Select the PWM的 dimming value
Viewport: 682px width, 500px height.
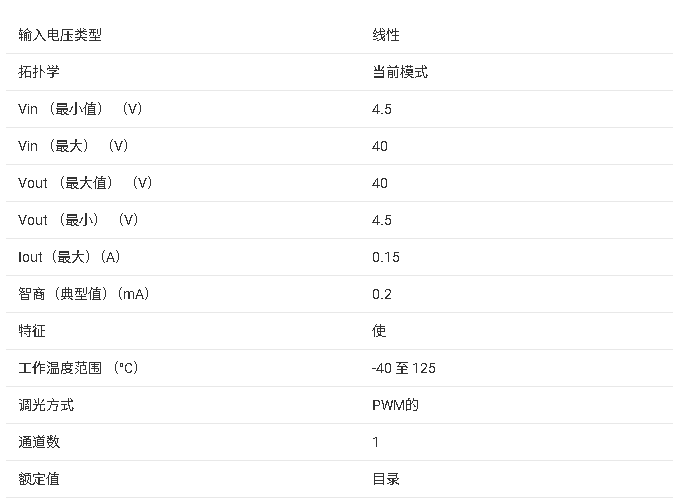(395, 405)
